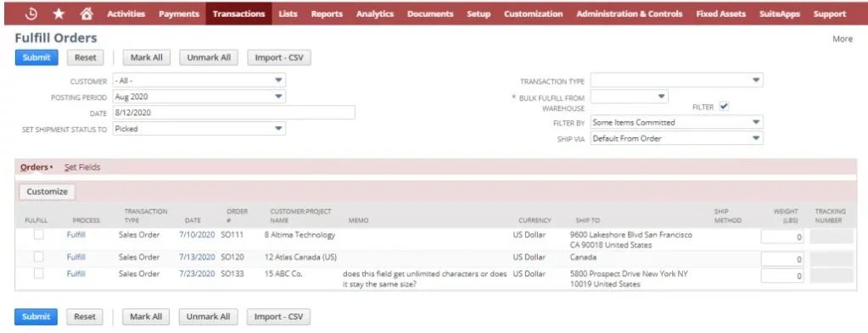Click the Customize button
The width and height of the screenshot is (868, 333).
(47, 191)
